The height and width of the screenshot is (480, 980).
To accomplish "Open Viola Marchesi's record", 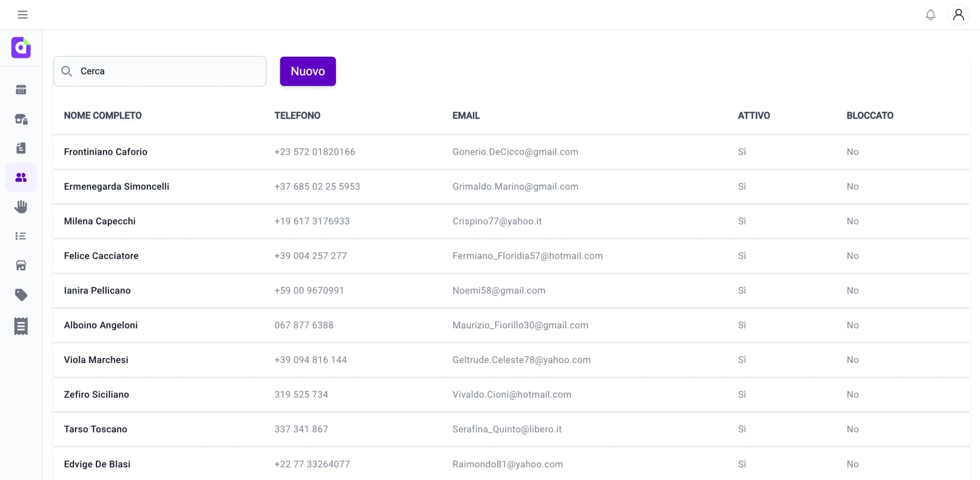I will [511, 360].
